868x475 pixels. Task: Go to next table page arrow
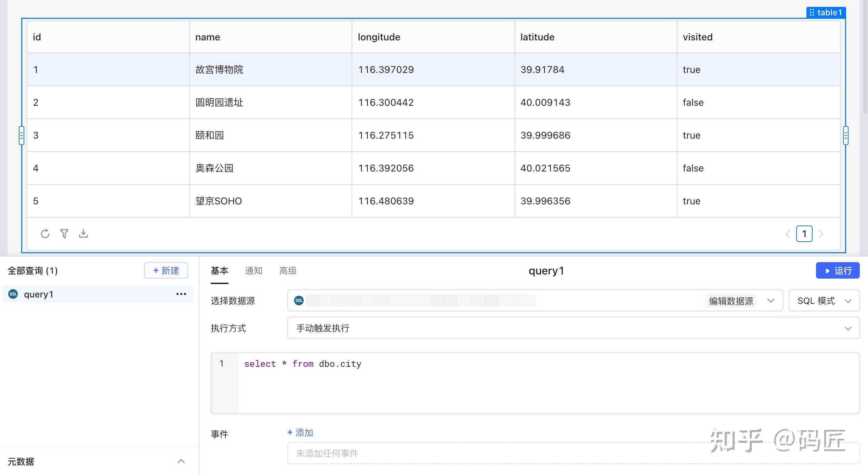[x=821, y=234]
